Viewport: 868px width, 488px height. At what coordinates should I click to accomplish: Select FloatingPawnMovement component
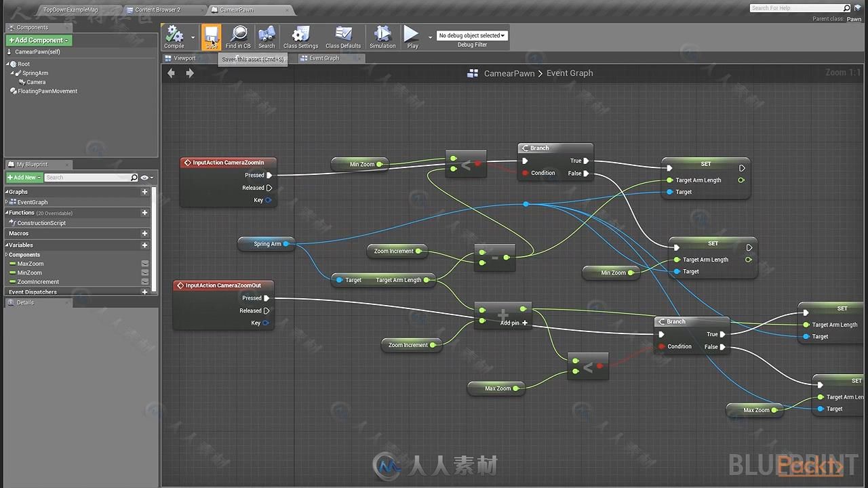point(47,91)
